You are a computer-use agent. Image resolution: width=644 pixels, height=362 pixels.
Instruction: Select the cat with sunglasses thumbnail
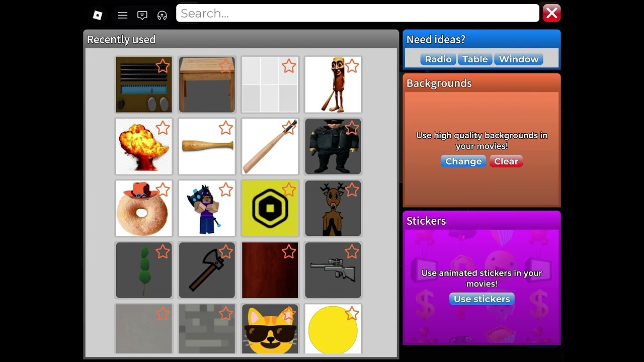270,329
